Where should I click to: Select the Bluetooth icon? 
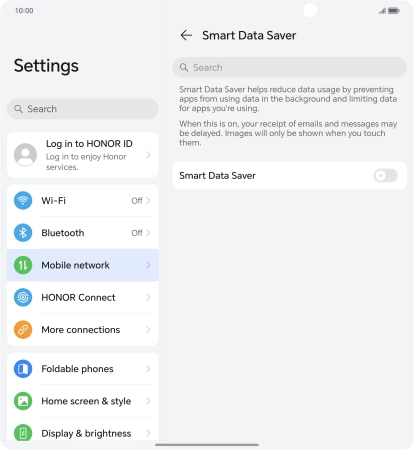23,233
